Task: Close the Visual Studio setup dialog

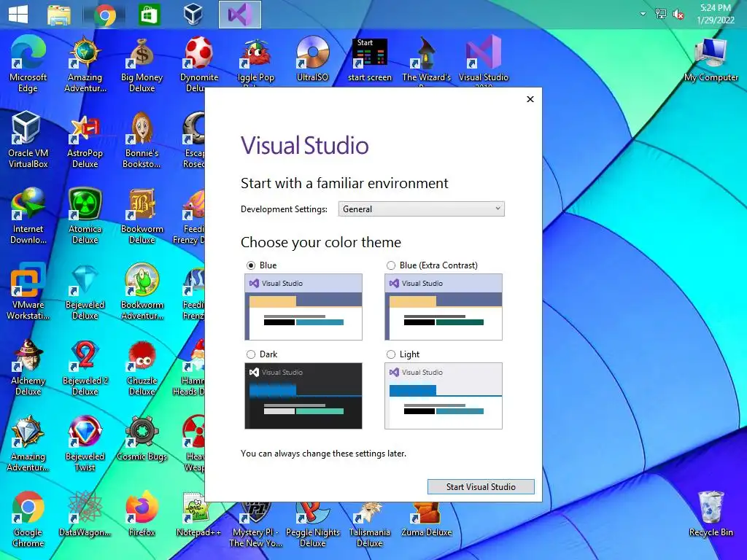Action: click(530, 99)
